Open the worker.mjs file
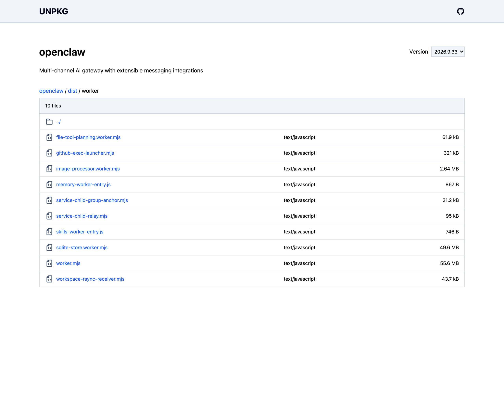This screenshot has width=504, height=420. [68, 263]
